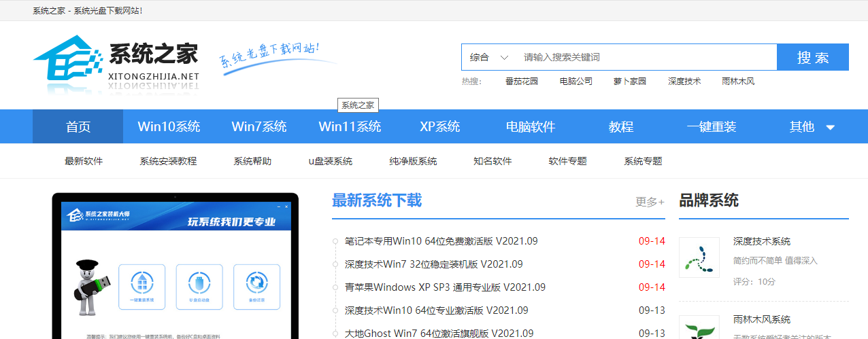Open the Win11系统 navigation tab
This screenshot has height=339, width=868.
pyautogui.click(x=350, y=127)
